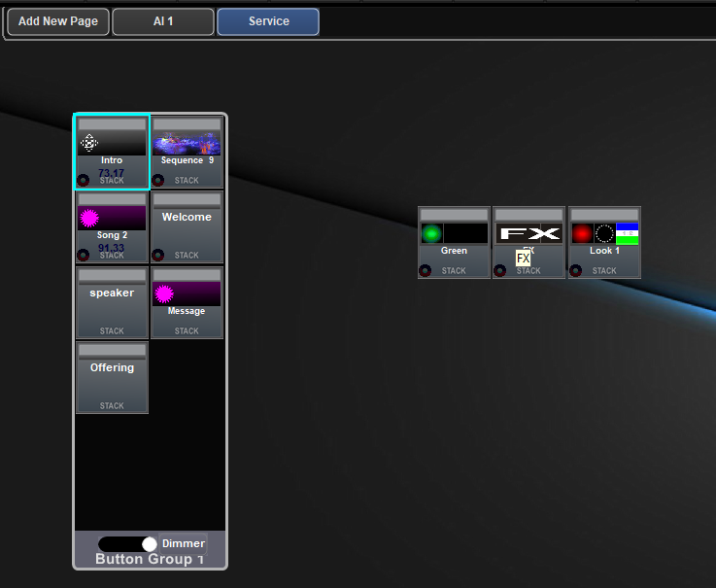Switch to the AI 1 page tab

(163, 21)
